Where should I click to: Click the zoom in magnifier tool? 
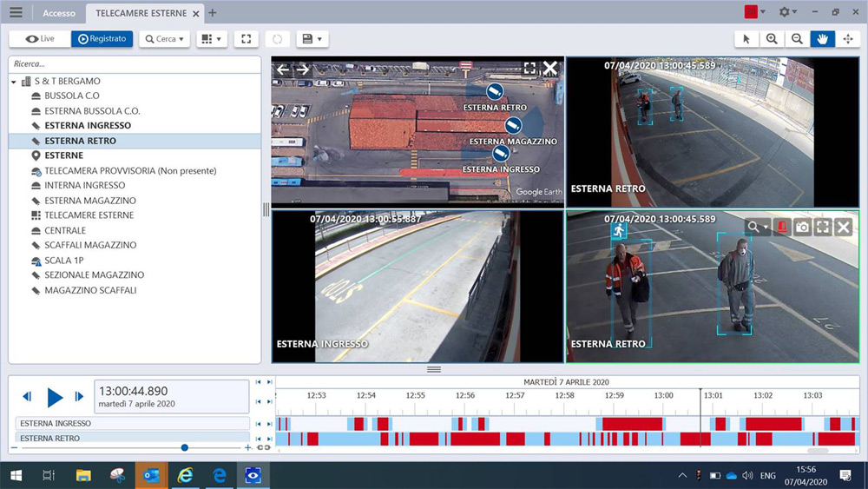772,39
